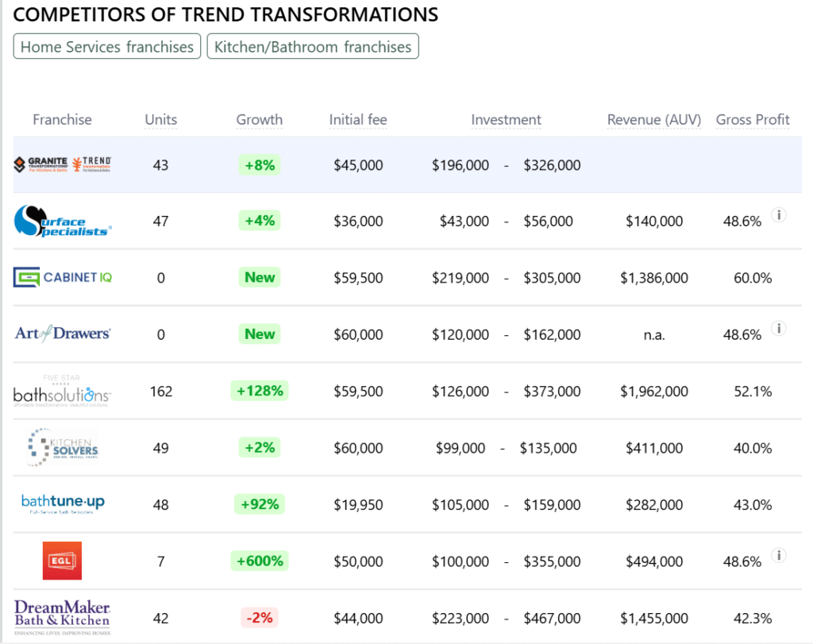Select the $99,000 investment value

460,448
